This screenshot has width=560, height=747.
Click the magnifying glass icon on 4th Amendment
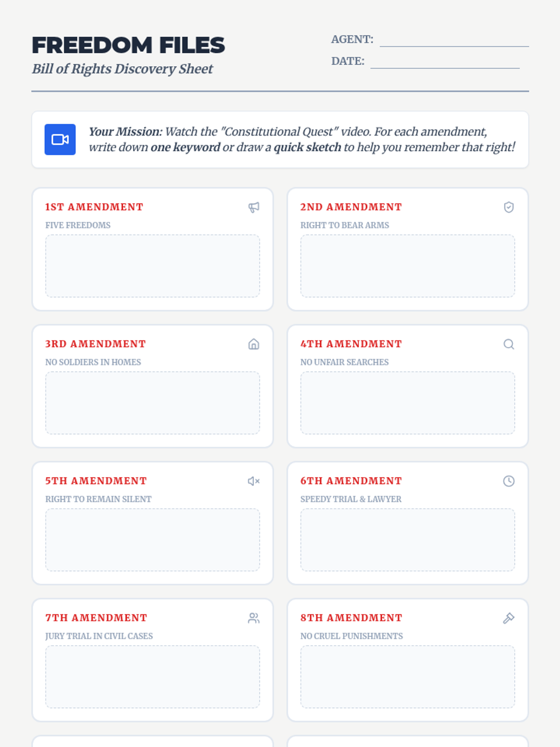[509, 344]
